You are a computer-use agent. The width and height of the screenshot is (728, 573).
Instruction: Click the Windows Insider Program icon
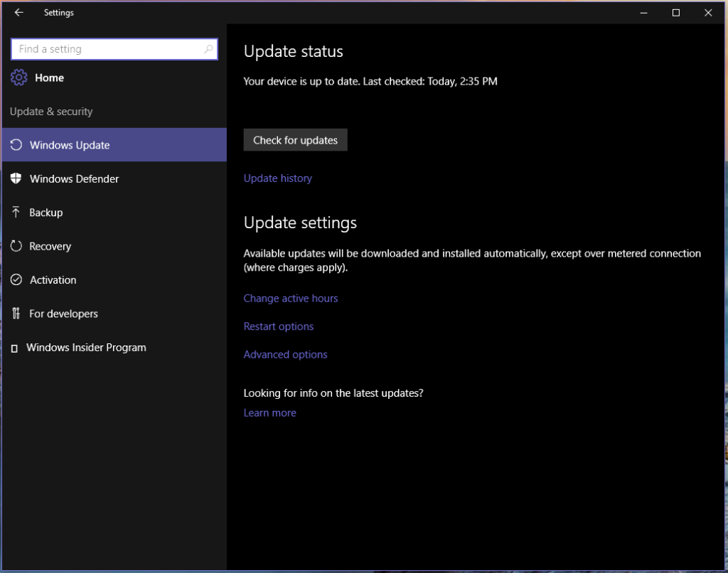[15, 348]
